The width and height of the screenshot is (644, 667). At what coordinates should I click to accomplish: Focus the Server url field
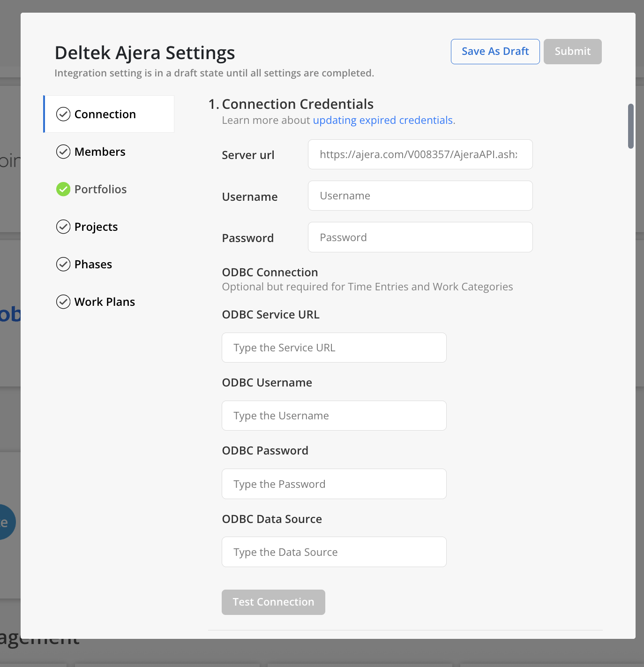420,154
